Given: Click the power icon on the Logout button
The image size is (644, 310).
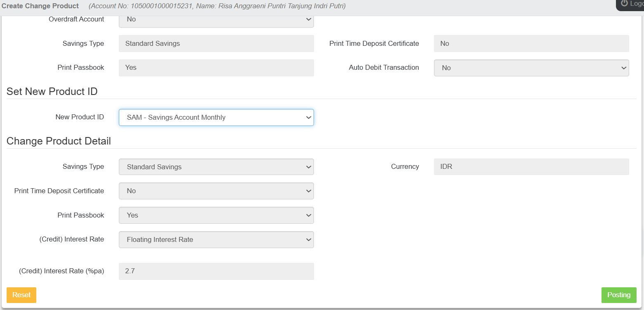Looking at the screenshot, I should click(624, 3).
